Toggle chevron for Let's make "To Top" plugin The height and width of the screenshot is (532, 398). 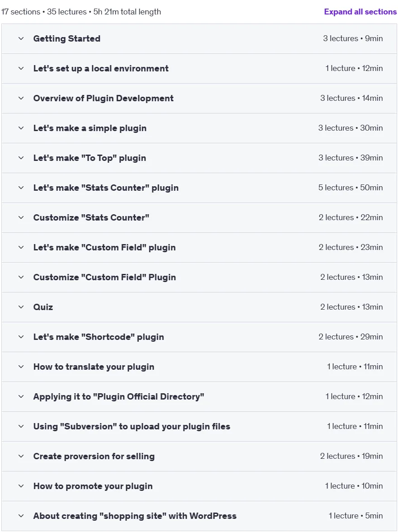21,158
